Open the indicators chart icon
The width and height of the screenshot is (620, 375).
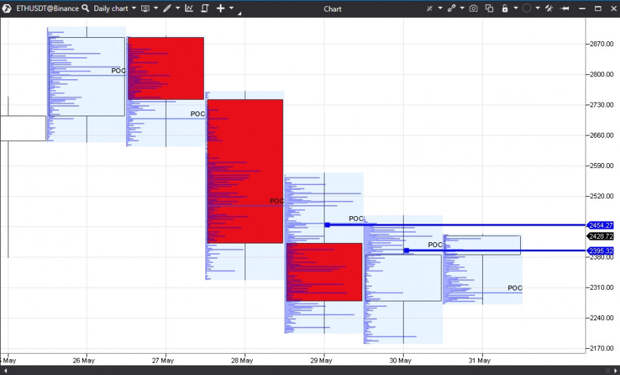coord(189,8)
